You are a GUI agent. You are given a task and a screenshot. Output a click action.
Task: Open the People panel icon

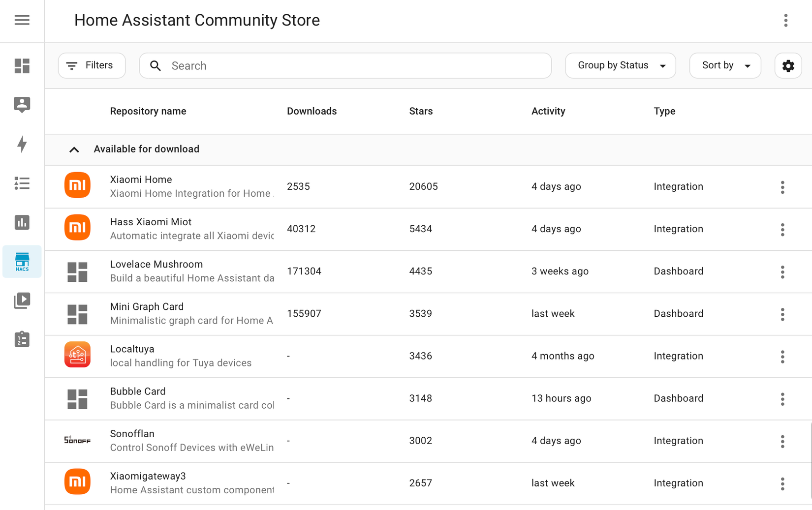pyautogui.click(x=22, y=105)
